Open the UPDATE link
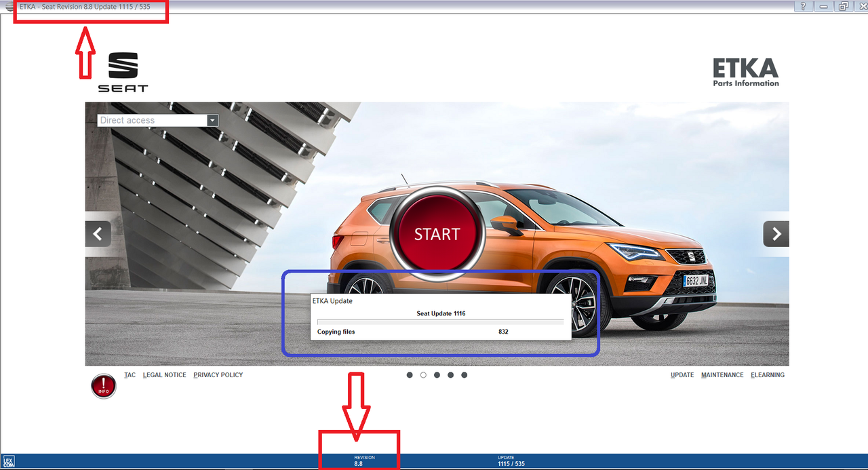868x470 pixels. coord(682,375)
